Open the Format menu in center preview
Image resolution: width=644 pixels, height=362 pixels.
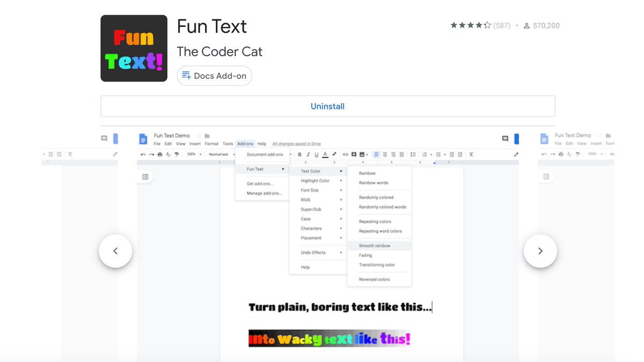[211, 144]
